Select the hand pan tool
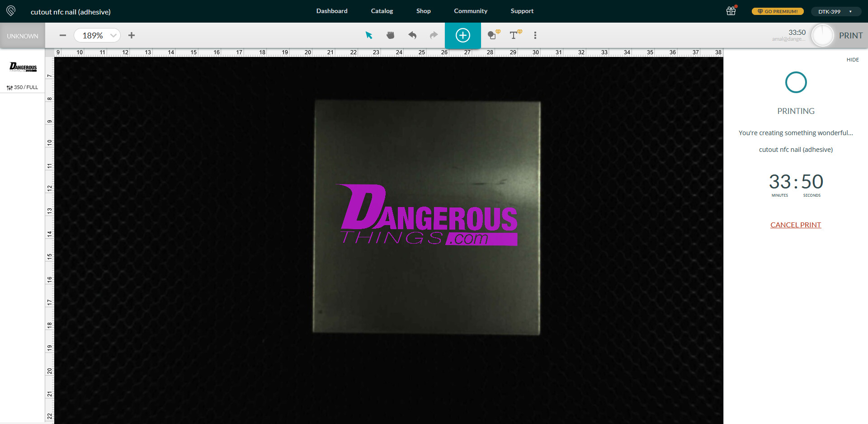This screenshot has height=424, width=868. tap(391, 35)
